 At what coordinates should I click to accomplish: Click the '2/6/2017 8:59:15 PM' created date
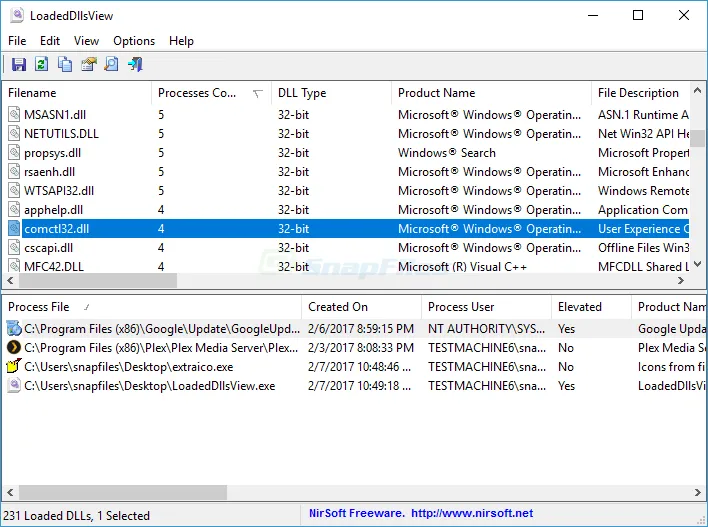pyautogui.click(x=361, y=329)
